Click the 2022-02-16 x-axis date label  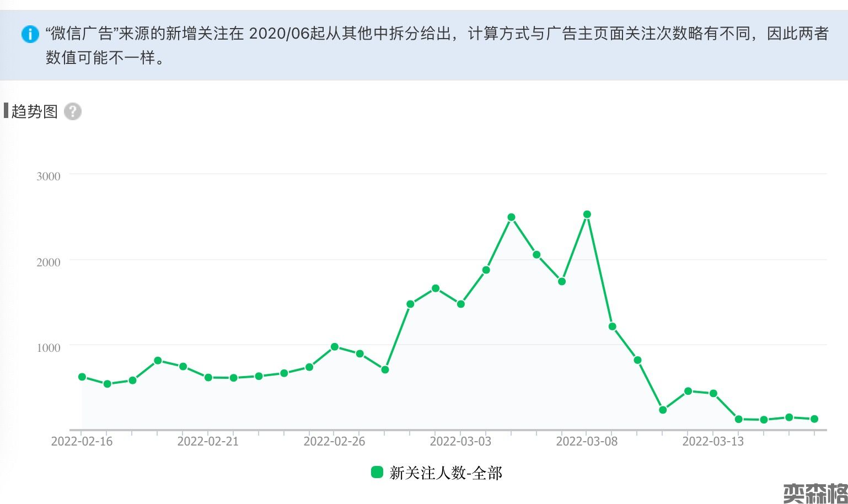[x=82, y=442]
